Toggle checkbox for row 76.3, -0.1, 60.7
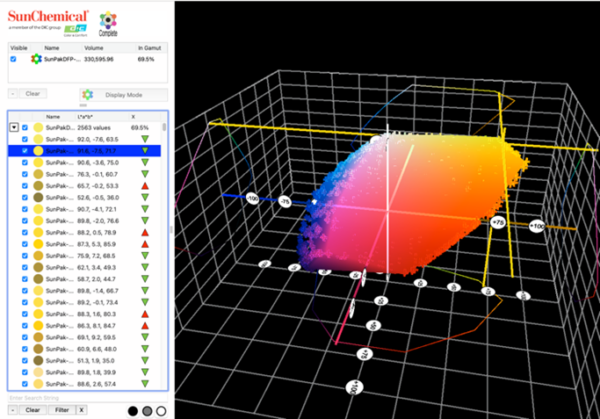600x419 pixels. tap(25, 174)
